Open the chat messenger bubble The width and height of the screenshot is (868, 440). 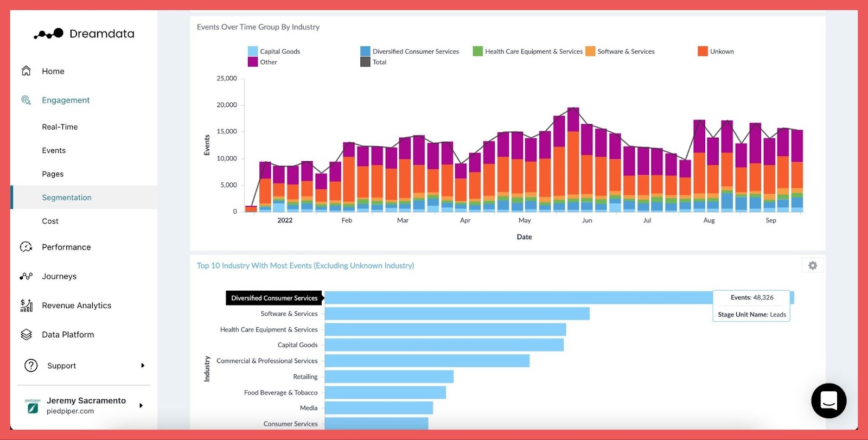(x=828, y=401)
